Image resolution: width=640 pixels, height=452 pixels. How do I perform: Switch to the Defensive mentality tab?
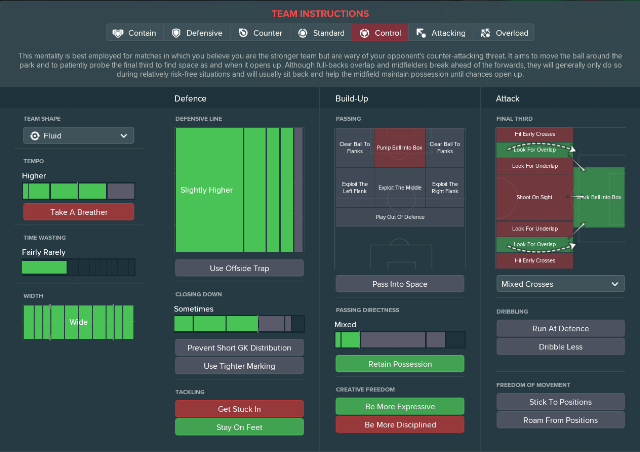[197, 33]
